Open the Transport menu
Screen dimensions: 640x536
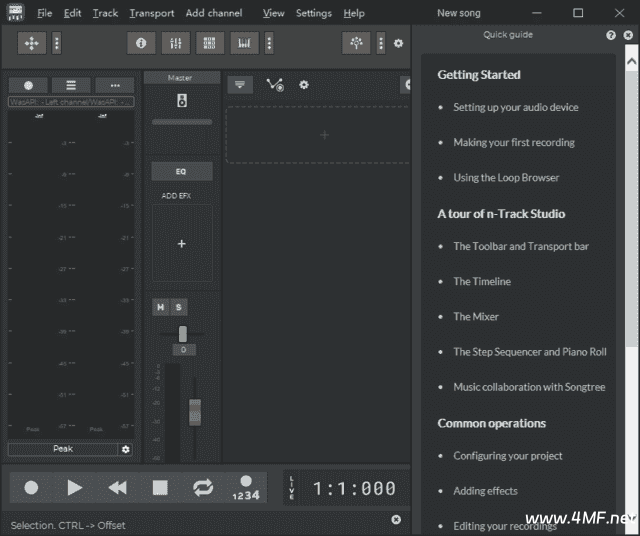pos(151,13)
